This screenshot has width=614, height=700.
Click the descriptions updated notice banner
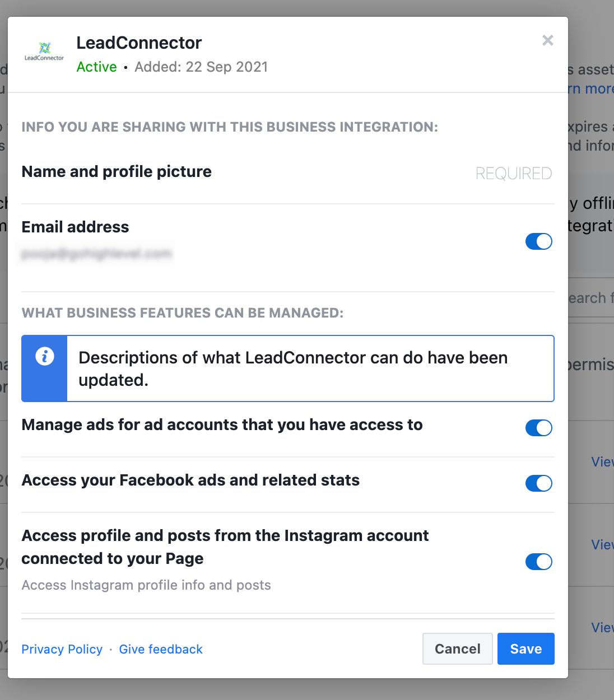pos(288,368)
